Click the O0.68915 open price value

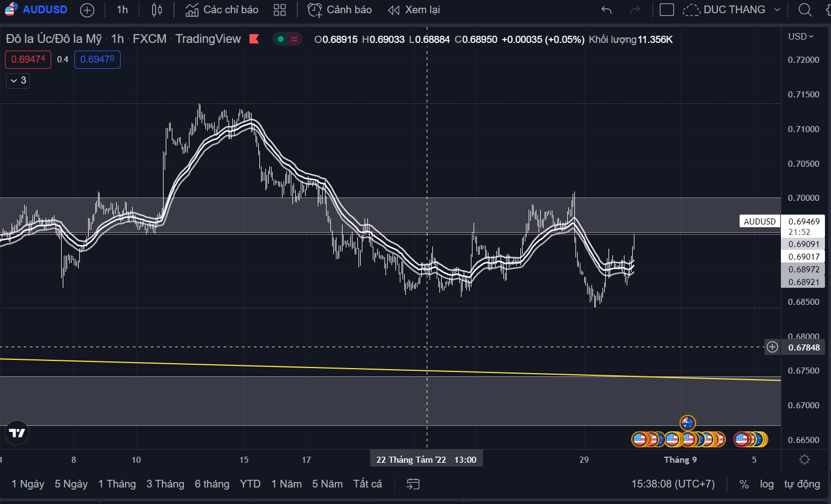pos(336,40)
